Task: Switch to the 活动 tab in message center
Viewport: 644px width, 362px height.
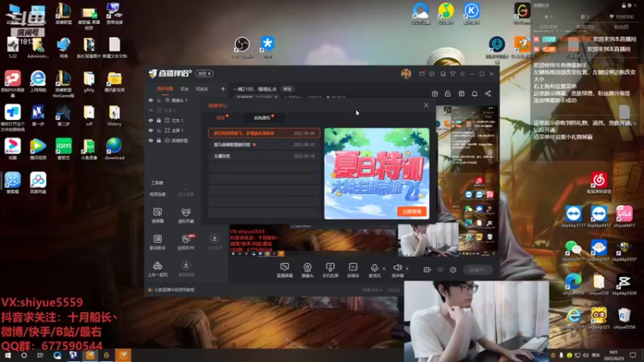Action: tap(221, 117)
